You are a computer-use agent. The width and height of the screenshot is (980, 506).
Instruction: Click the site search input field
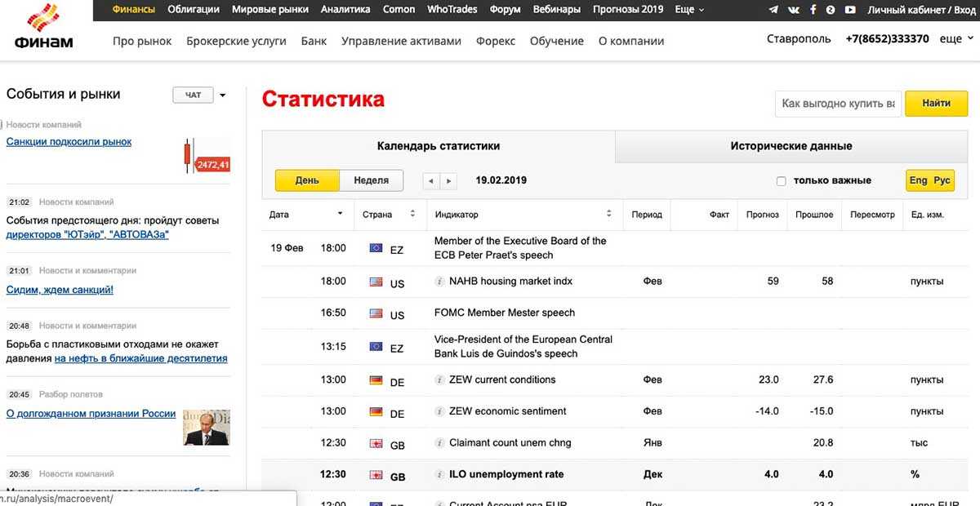(838, 104)
